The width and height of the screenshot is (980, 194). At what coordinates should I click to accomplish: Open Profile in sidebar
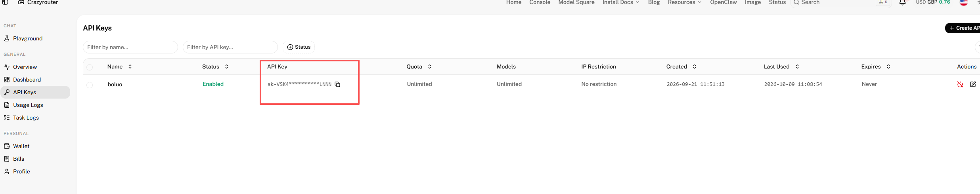click(35, 171)
